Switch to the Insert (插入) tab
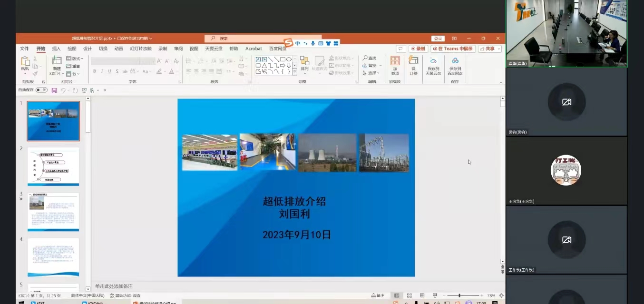The height and width of the screenshot is (304, 644). 56,49
